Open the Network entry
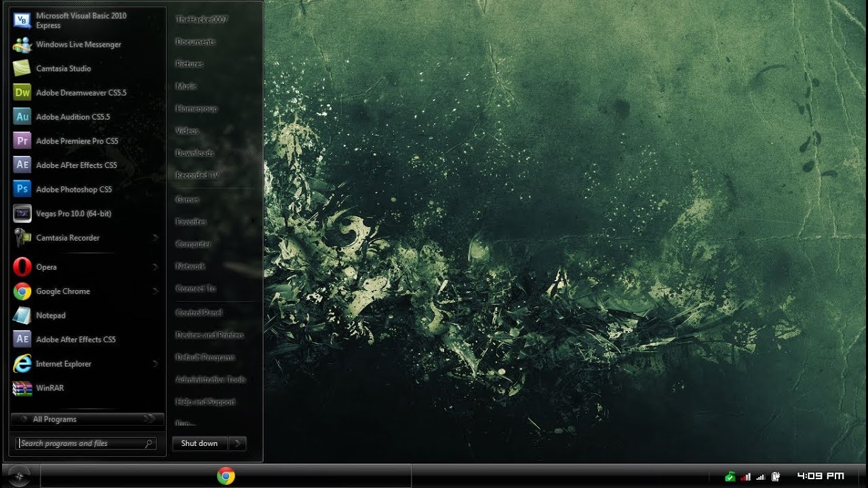 point(190,266)
